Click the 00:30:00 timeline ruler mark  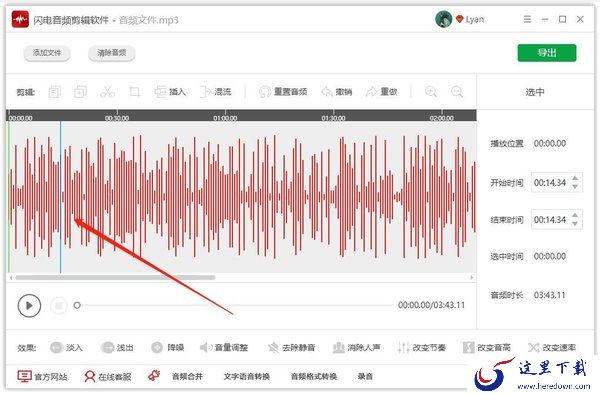pos(117,118)
